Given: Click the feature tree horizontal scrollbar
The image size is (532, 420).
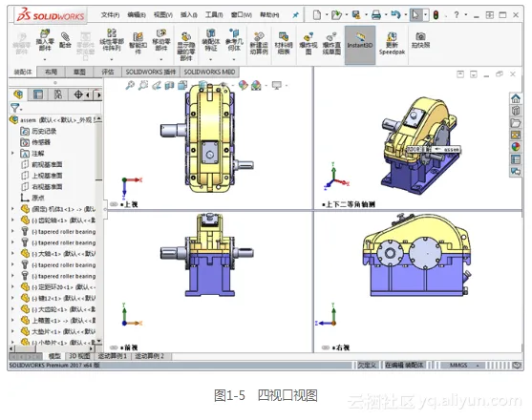Looking at the screenshot, I should coord(52,348).
